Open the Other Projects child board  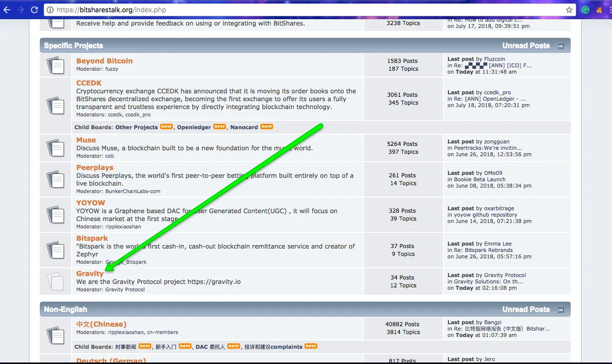tap(137, 127)
